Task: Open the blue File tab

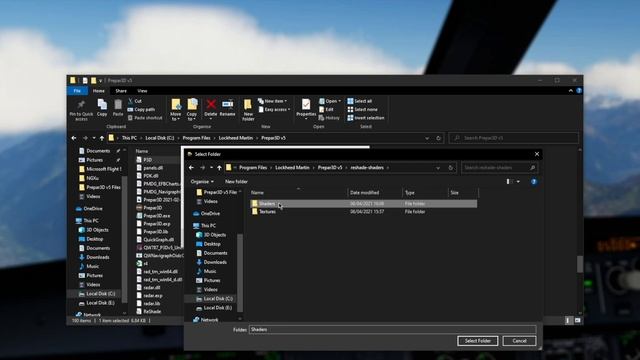Action: point(77,91)
